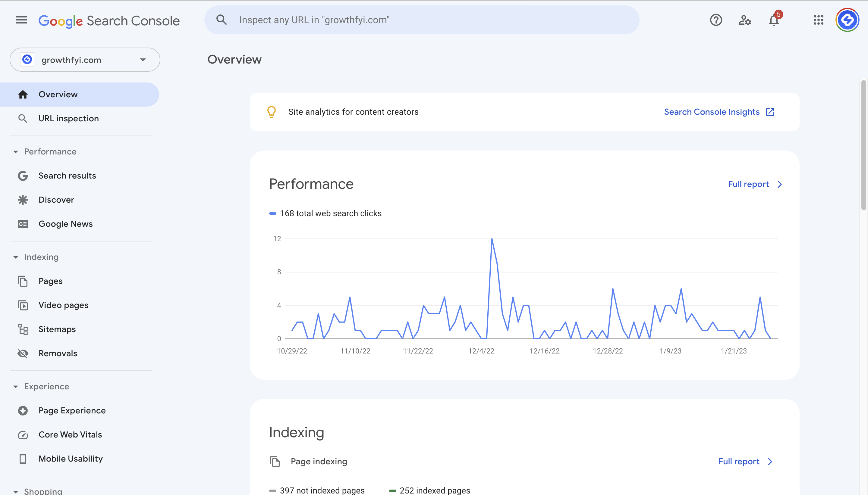Open the Core Web Vitals report
This screenshot has width=868, height=495.
coord(70,434)
